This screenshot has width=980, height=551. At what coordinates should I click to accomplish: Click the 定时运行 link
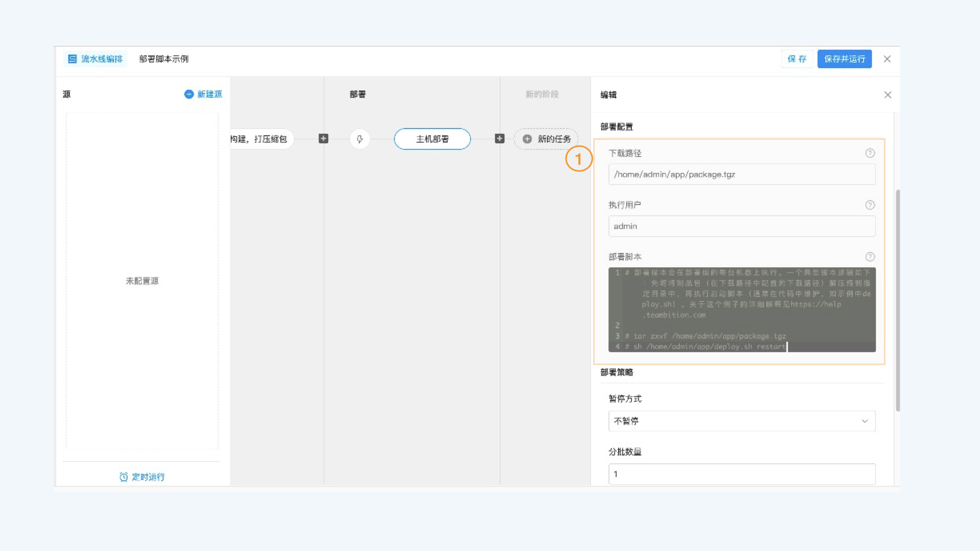148,477
